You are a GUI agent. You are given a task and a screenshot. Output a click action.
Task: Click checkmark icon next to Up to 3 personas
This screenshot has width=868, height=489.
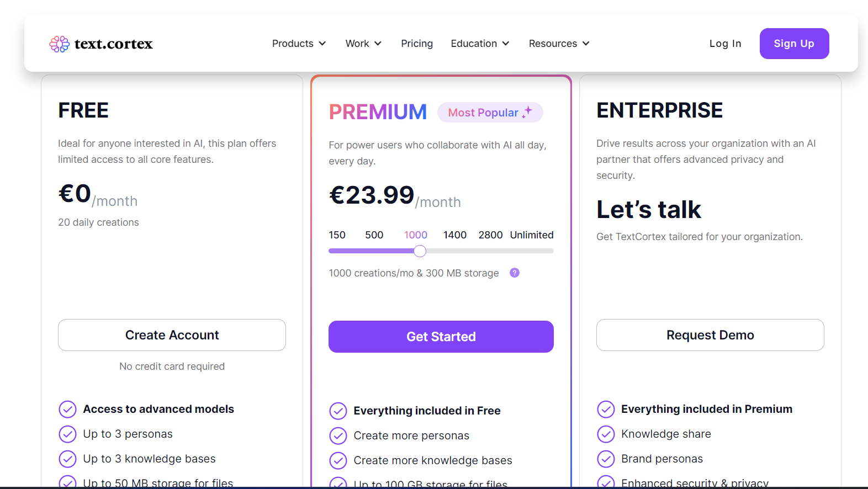pos(67,434)
